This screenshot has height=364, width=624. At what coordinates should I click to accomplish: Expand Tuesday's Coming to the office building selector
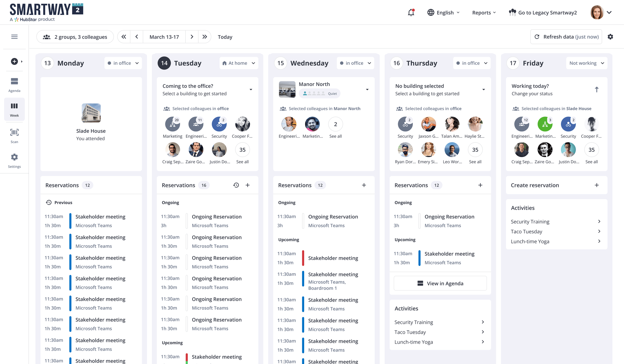[251, 90]
